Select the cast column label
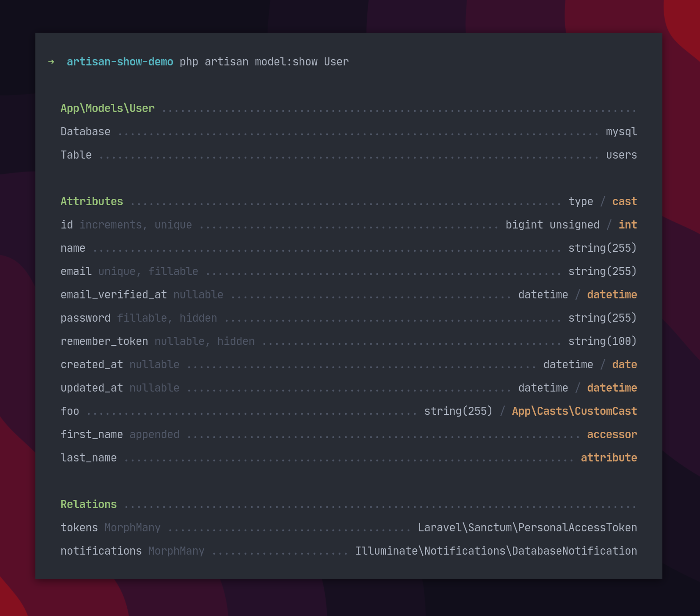The image size is (700, 616). (x=624, y=201)
